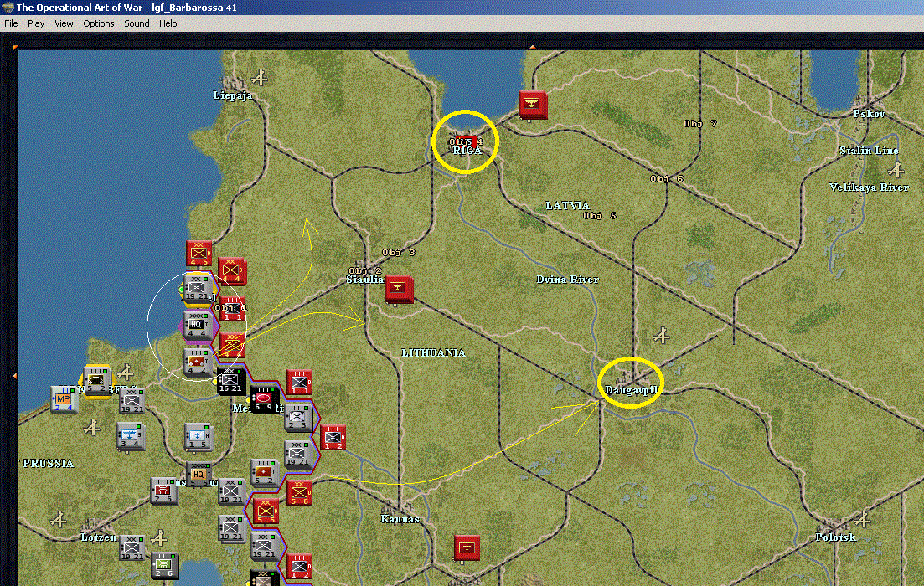The width and height of the screenshot is (924, 586).
Task: Select the gray 5-2 artillery near the front line
Action: [x=265, y=473]
